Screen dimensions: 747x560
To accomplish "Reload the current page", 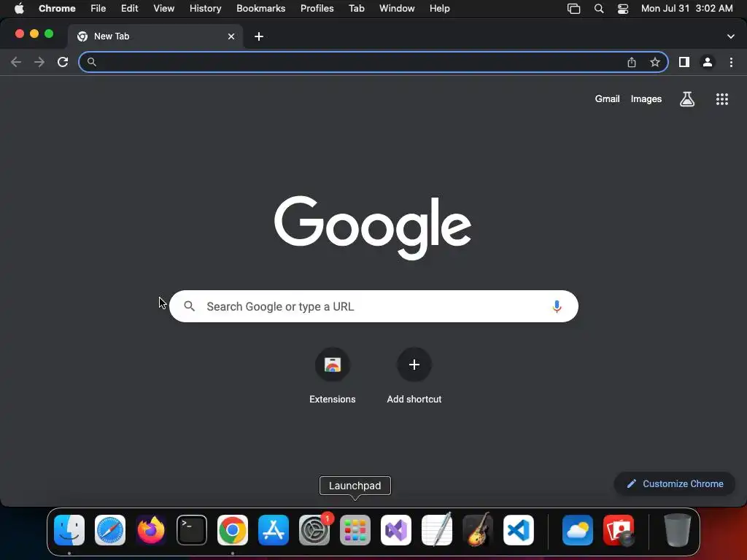I will pos(63,62).
